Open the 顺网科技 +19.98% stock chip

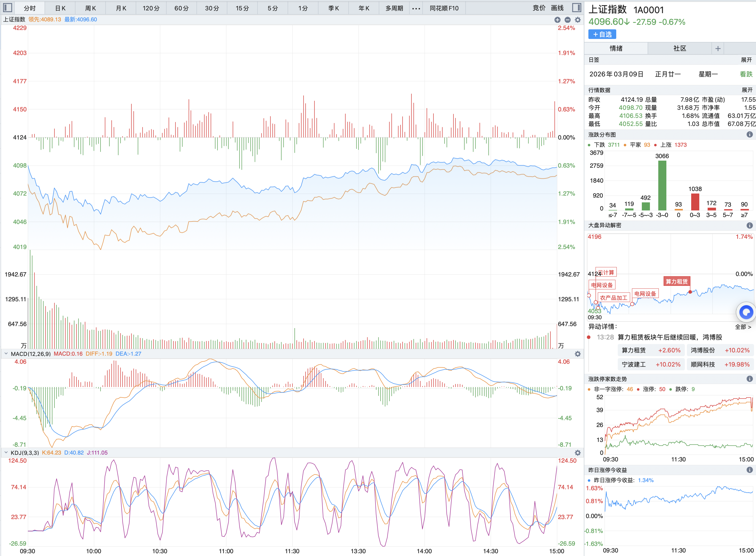[x=720, y=365]
